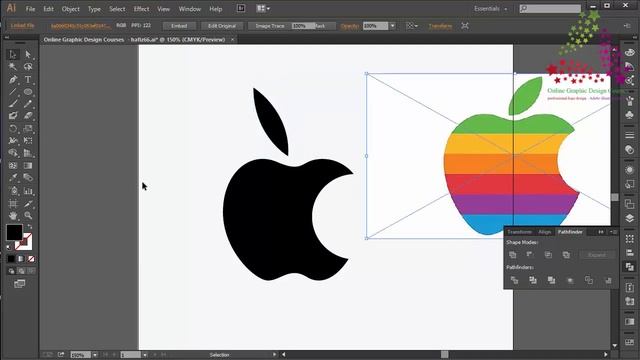
Task: Open the Window menu
Action: (x=190, y=9)
